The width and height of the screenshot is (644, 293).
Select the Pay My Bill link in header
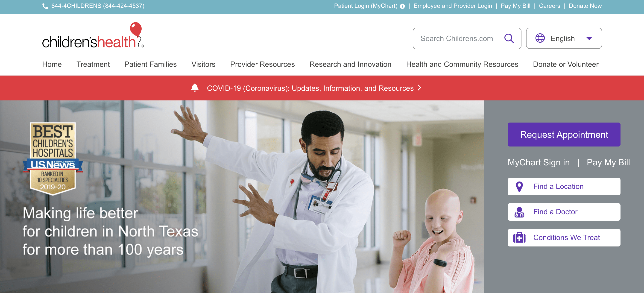(x=515, y=6)
